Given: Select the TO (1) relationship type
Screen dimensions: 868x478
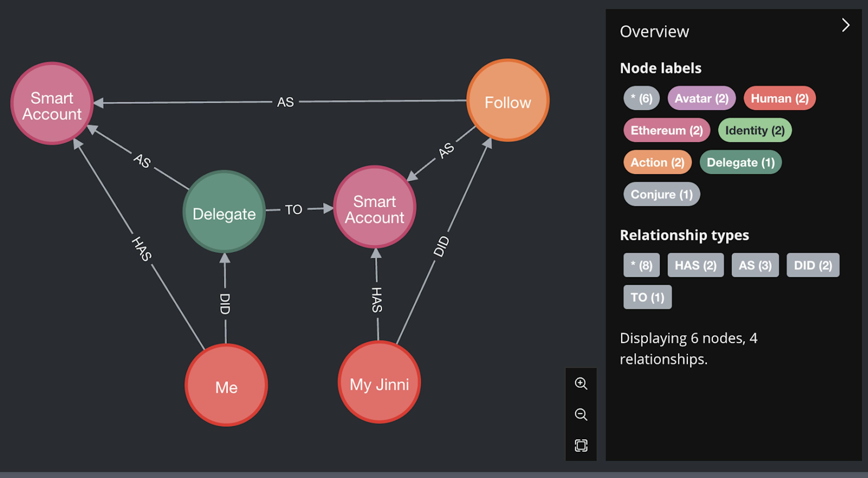Looking at the screenshot, I should pos(647,297).
